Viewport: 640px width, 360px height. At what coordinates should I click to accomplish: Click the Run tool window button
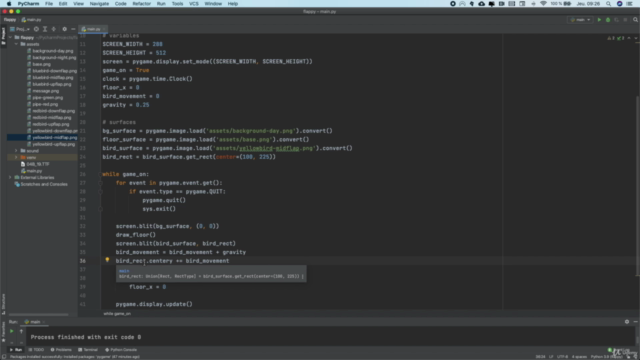click(x=16, y=350)
